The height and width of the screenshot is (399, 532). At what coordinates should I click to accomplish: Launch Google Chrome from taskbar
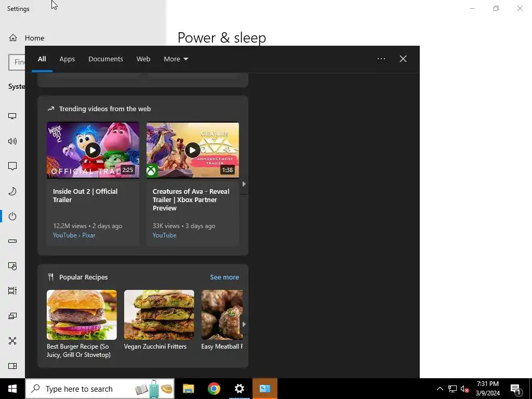[214, 389]
